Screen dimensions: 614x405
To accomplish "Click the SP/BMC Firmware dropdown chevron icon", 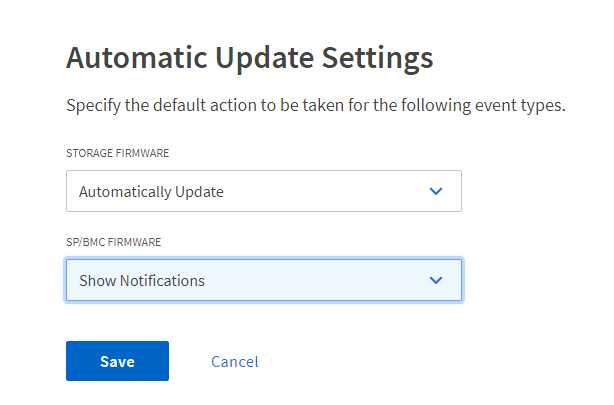I will click(435, 280).
